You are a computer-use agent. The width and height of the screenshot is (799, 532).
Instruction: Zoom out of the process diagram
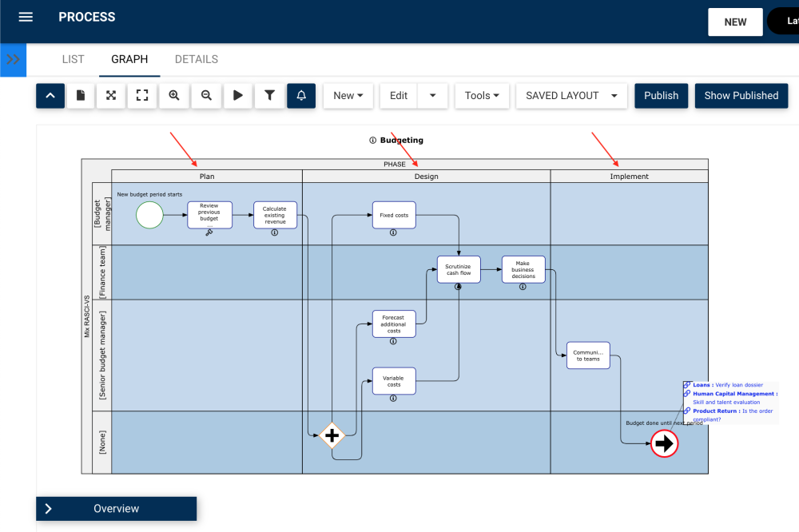205,95
